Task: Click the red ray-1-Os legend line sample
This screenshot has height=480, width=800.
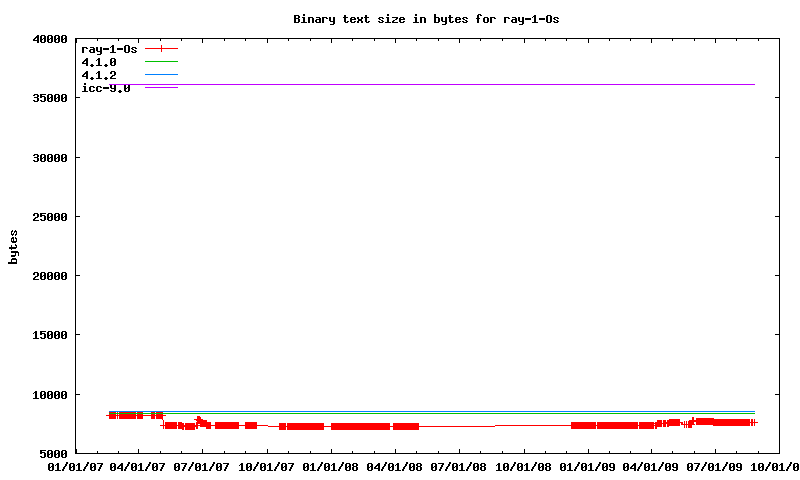Action: (161, 48)
